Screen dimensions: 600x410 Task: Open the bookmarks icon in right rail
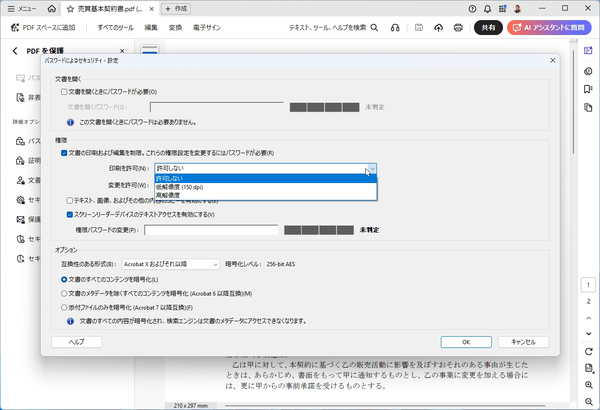coord(588,89)
